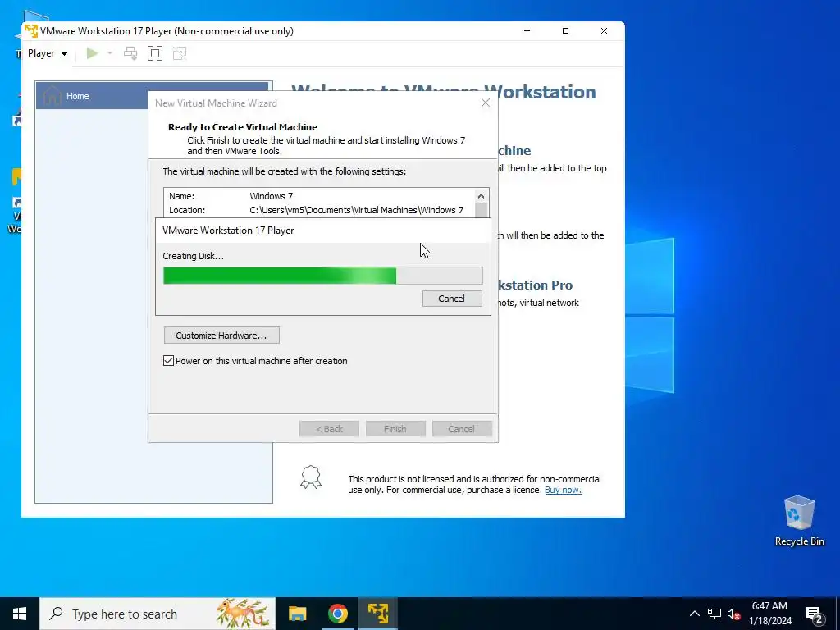Close the VMware Workstation Player window
The height and width of the screenshot is (630, 840).
click(604, 30)
